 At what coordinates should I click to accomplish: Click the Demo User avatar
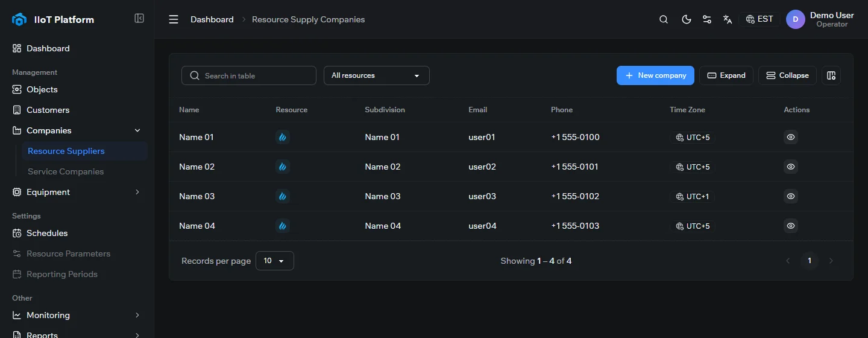pyautogui.click(x=796, y=19)
